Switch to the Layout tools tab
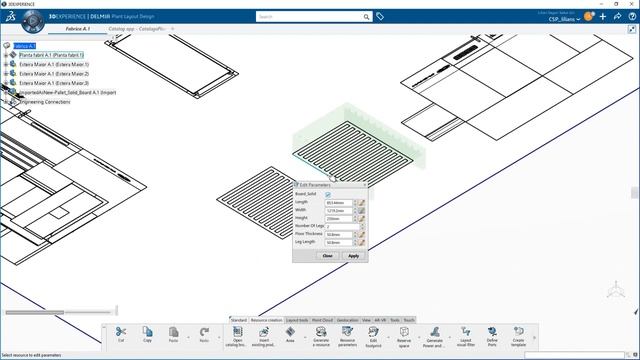This screenshot has width=640, height=360. coord(297,320)
